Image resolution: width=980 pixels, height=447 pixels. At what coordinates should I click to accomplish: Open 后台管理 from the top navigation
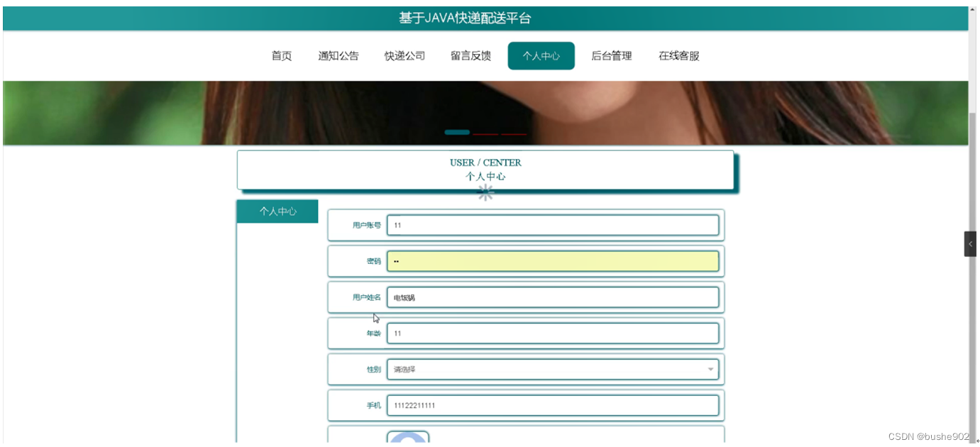click(610, 56)
